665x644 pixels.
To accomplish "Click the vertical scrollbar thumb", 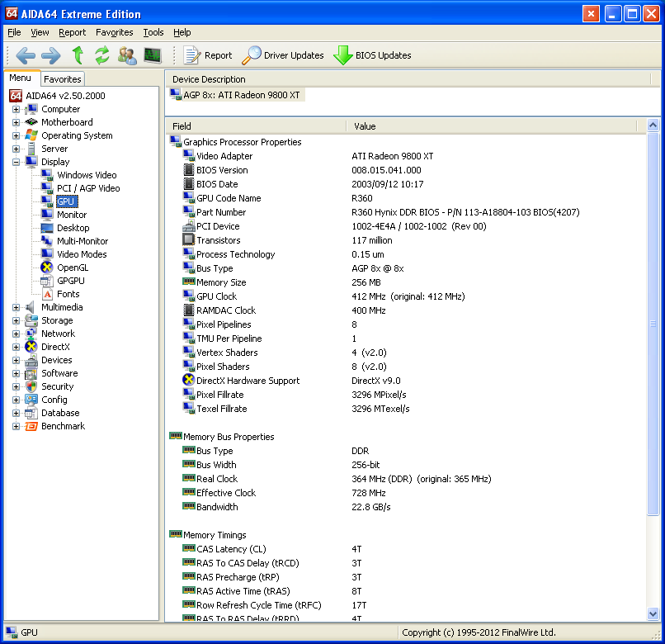I will [x=653, y=324].
